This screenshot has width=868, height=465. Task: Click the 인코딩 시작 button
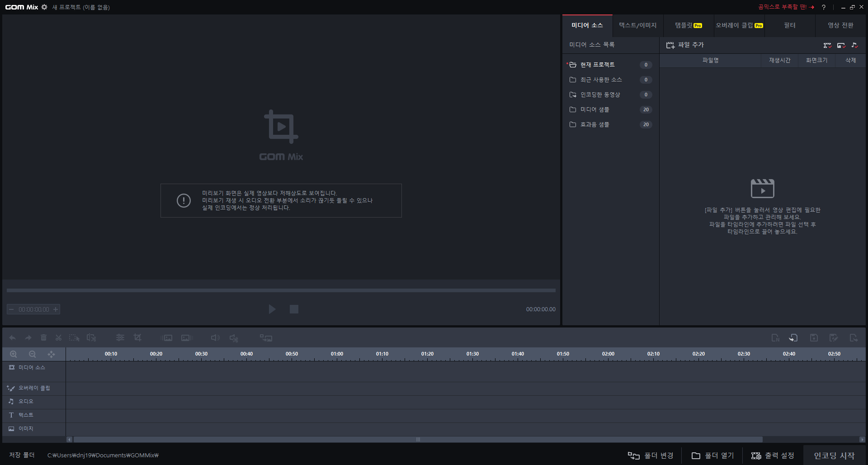click(834, 456)
